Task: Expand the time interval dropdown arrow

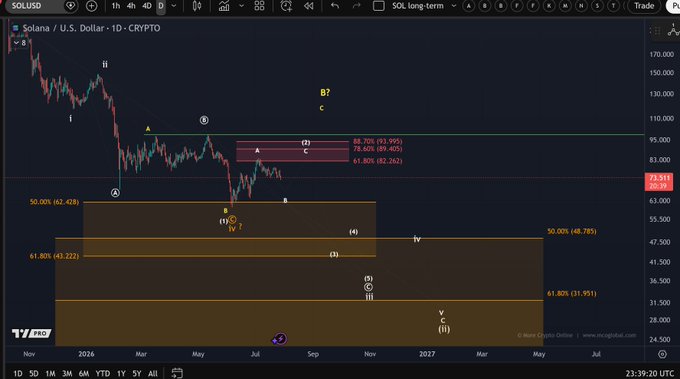Action: pos(174,6)
